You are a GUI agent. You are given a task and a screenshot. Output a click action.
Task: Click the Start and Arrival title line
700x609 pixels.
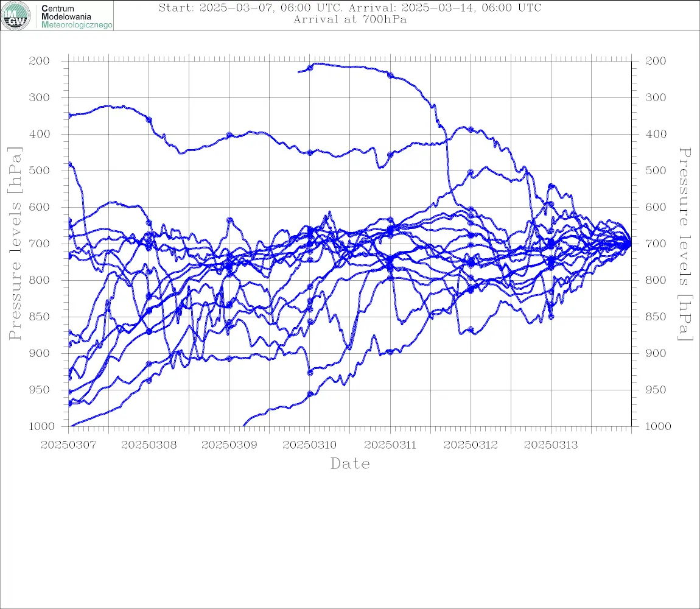[x=350, y=7]
